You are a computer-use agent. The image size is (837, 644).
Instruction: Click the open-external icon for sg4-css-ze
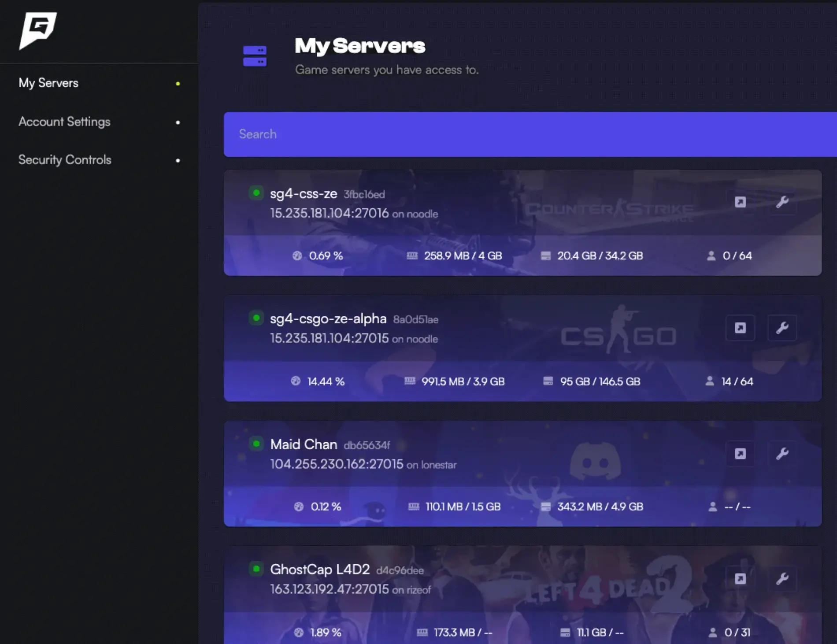(740, 202)
